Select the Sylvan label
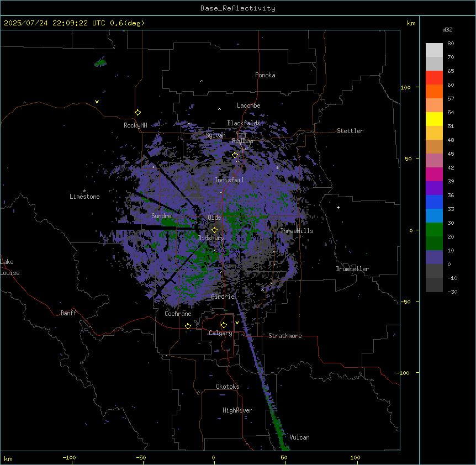This screenshot has width=476, height=465. coord(215,135)
